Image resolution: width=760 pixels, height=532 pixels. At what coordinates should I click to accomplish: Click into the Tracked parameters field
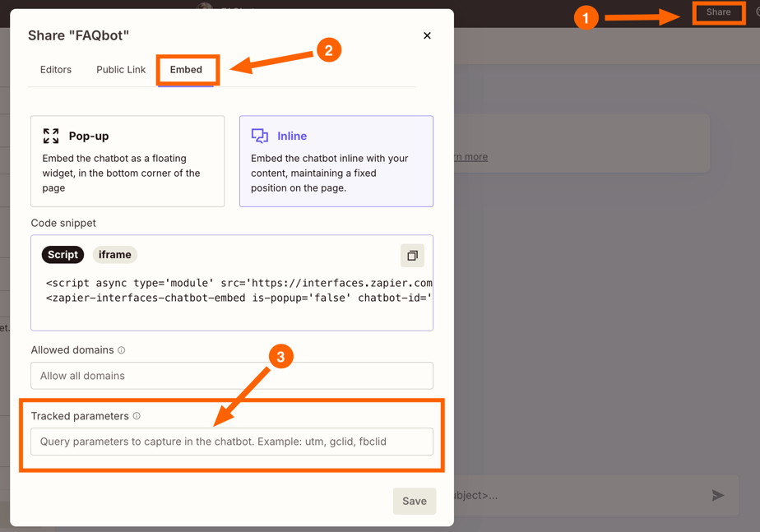click(x=232, y=442)
